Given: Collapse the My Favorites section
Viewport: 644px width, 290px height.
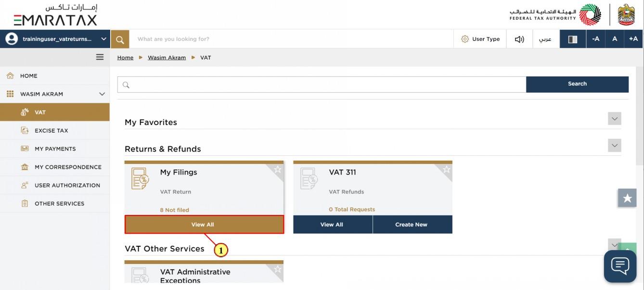Looking at the screenshot, I should tap(615, 118).
